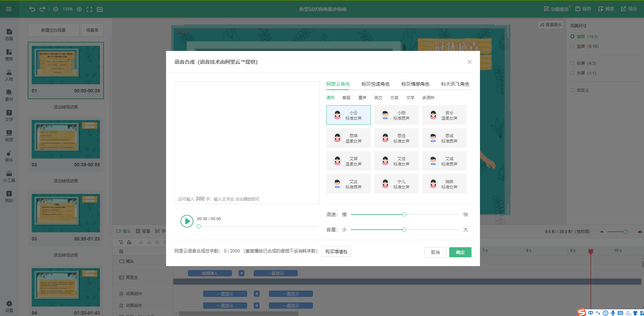Preview the video with 预览
Image resolution: width=644 pixels, height=316 pixels.
[x=606, y=9]
